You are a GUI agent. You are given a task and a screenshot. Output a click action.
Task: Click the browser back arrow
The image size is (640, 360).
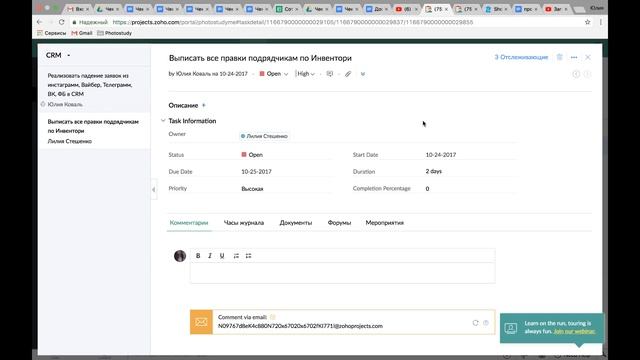pos(39,22)
